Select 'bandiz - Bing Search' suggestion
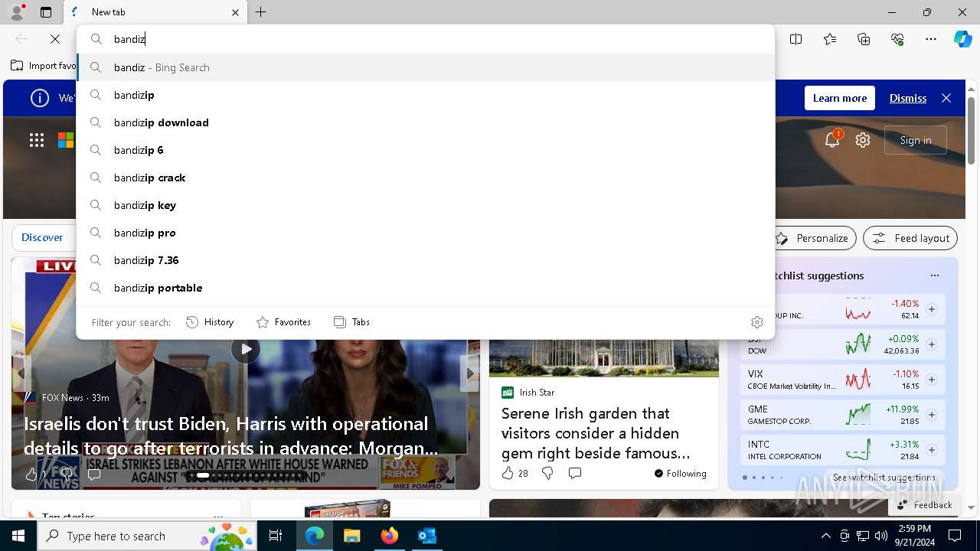Image resolution: width=980 pixels, height=551 pixels. pyautogui.click(x=426, y=67)
